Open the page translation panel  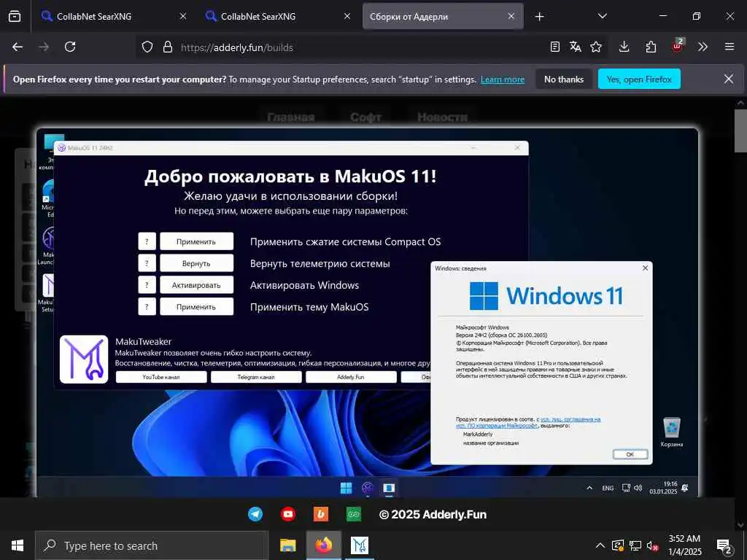pyautogui.click(x=575, y=47)
